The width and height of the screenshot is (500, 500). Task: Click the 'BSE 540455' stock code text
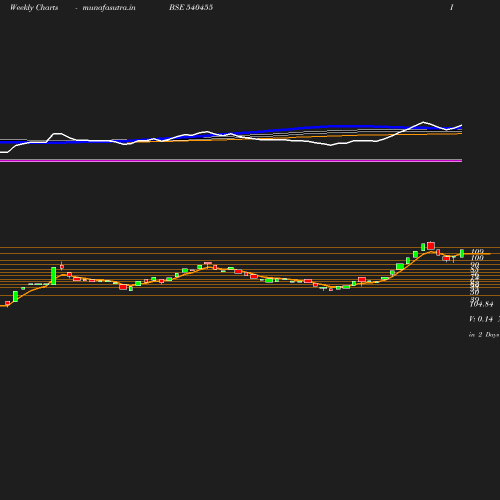[x=191, y=7]
